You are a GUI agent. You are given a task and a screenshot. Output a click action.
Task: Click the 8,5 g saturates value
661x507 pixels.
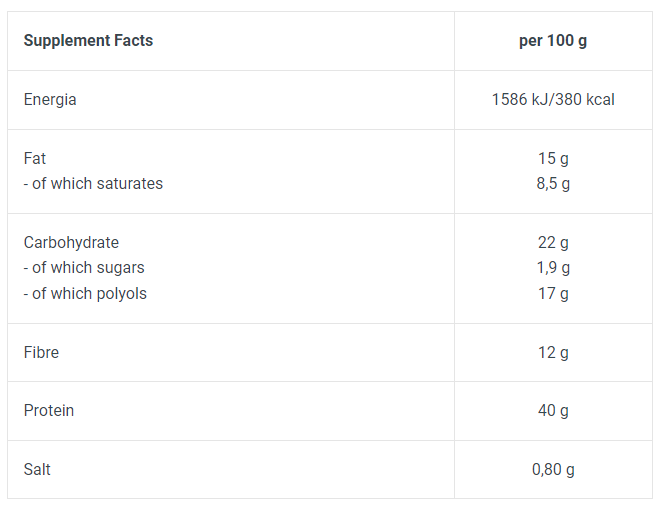pyautogui.click(x=553, y=184)
